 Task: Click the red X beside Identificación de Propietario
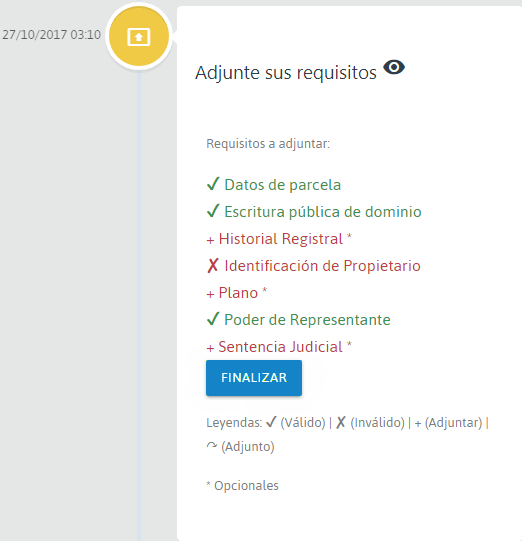[x=213, y=266]
